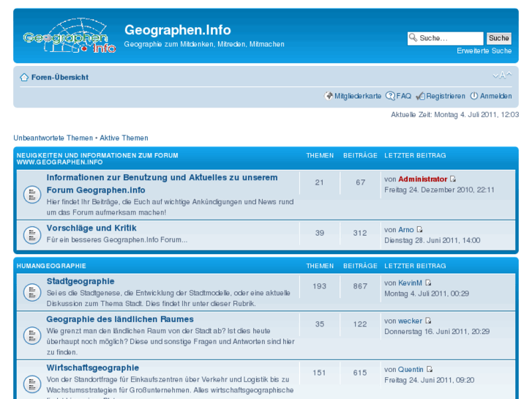Open the Wirtschaftsgeographie forum
Viewport: 532px width, 399px height.
click(x=93, y=368)
